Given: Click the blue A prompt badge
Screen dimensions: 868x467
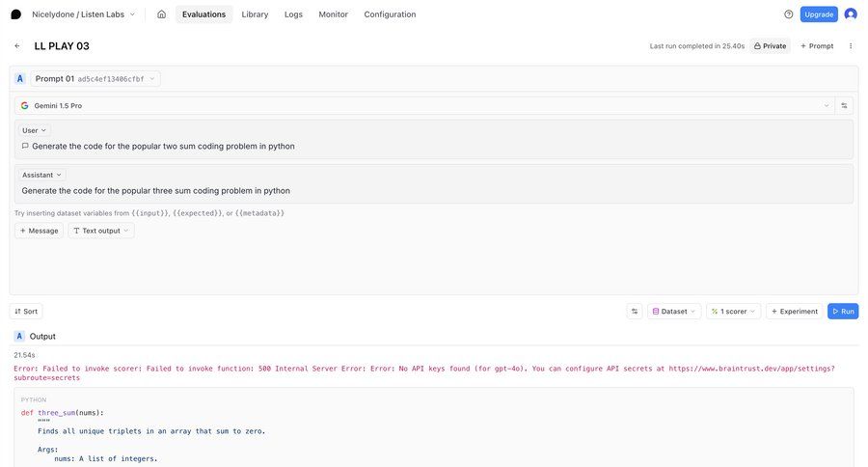Looking at the screenshot, I should point(20,79).
